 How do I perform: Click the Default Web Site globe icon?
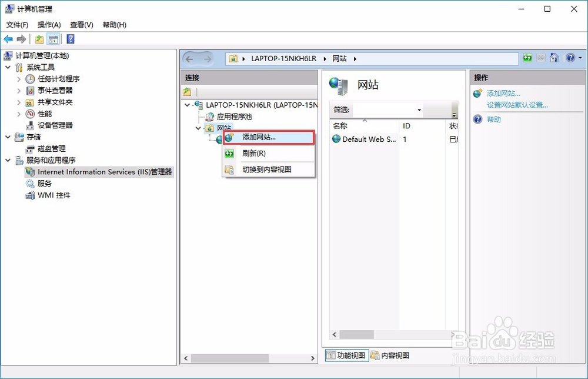pyautogui.click(x=336, y=139)
